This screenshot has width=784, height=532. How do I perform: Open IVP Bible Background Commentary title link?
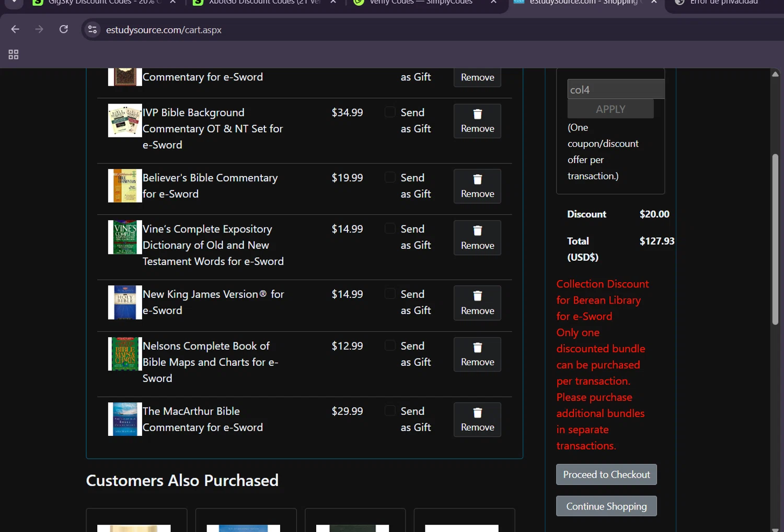click(213, 129)
